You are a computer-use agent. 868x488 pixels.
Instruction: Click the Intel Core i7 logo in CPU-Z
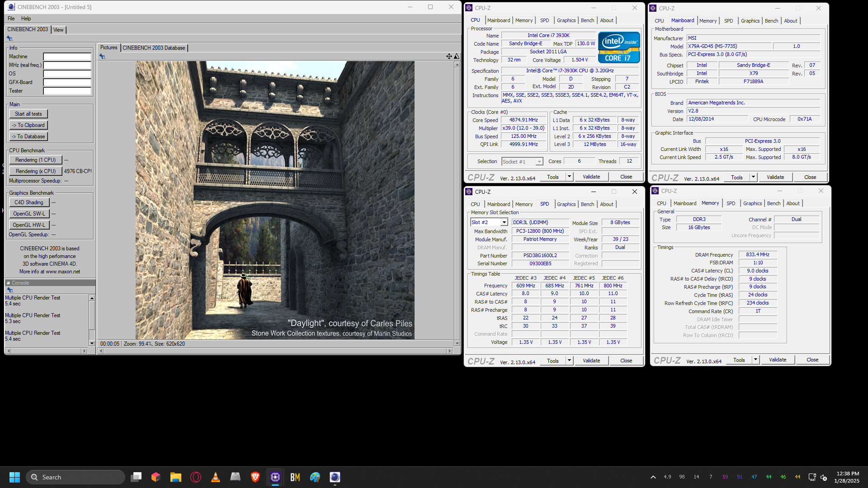pyautogui.click(x=619, y=47)
